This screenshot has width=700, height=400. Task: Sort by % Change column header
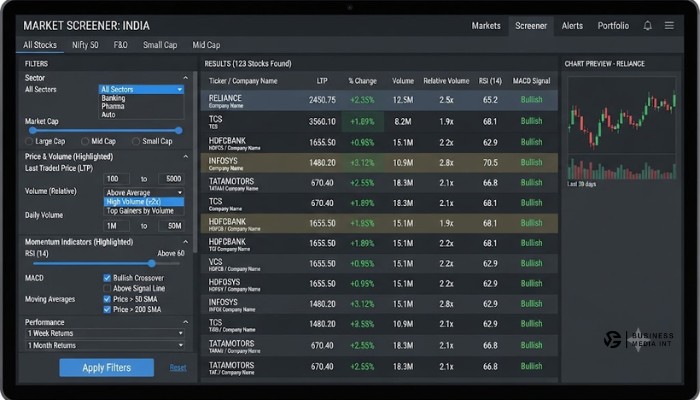pos(362,81)
